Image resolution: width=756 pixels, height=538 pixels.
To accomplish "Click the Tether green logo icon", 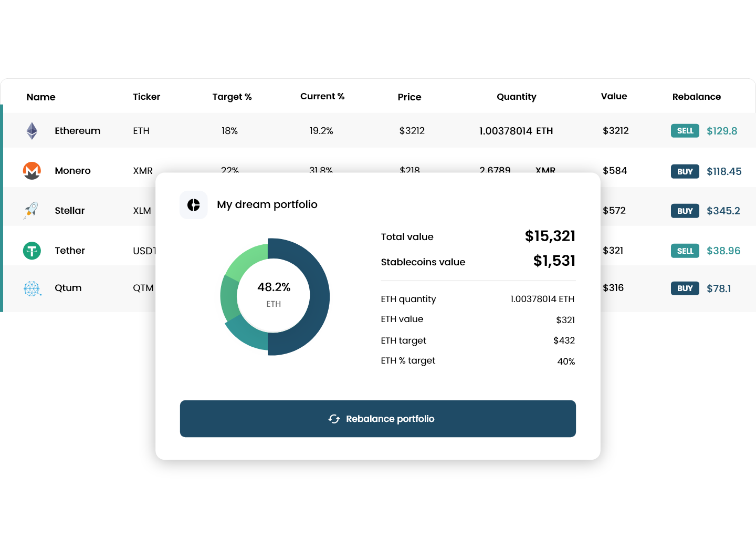I will 32,251.
